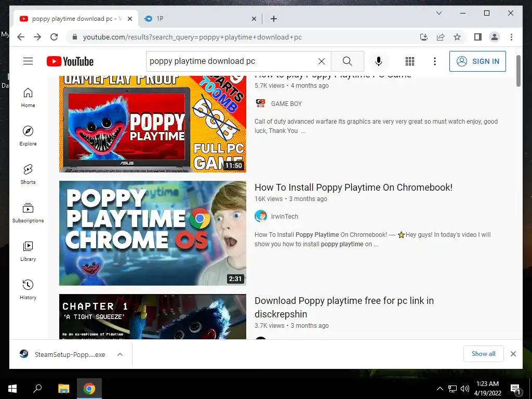532x399 pixels.
Task: Click the IrwinTech channel avatar
Action: point(261,216)
